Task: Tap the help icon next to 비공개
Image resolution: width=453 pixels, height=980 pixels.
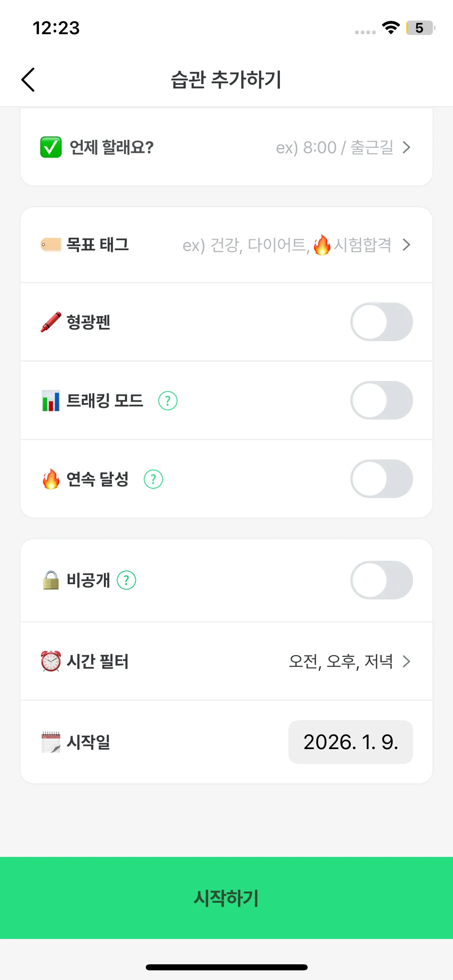Action: [126, 580]
